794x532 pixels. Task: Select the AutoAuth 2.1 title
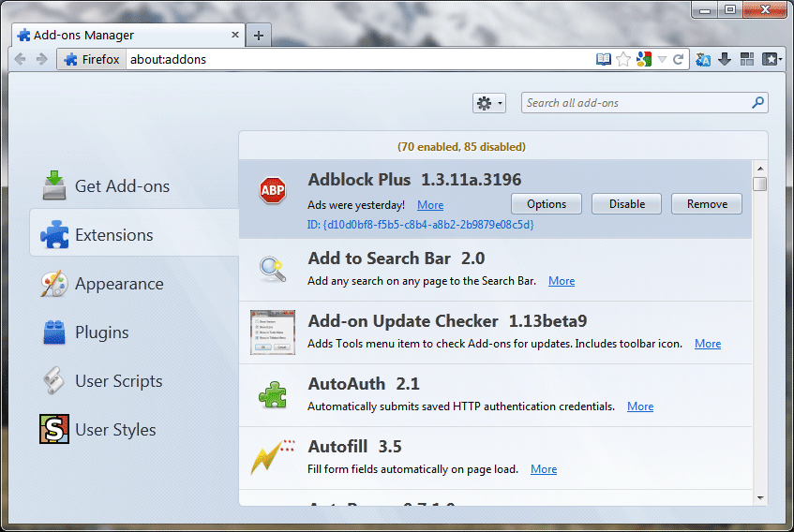coord(364,384)
